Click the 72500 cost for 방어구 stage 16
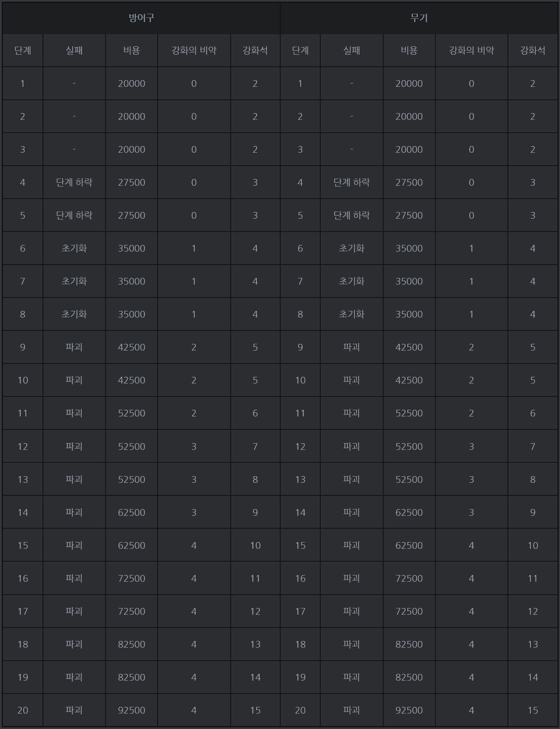This screenshot has width=560, height=729. (131, 578)
